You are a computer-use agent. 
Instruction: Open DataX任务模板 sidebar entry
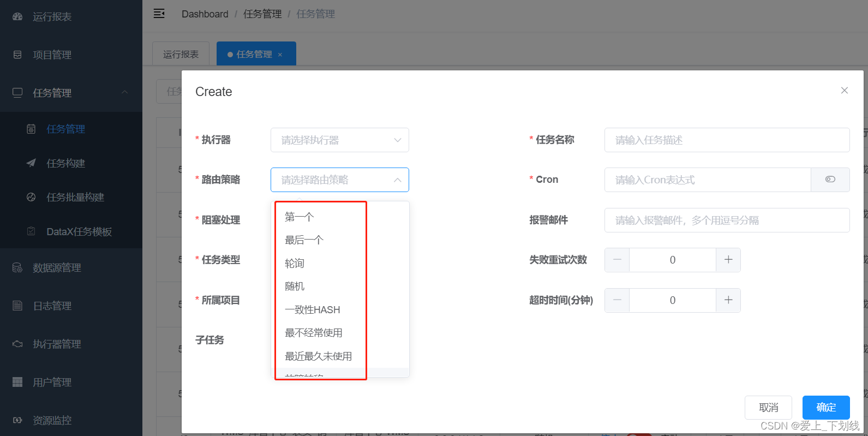point(71,231)
